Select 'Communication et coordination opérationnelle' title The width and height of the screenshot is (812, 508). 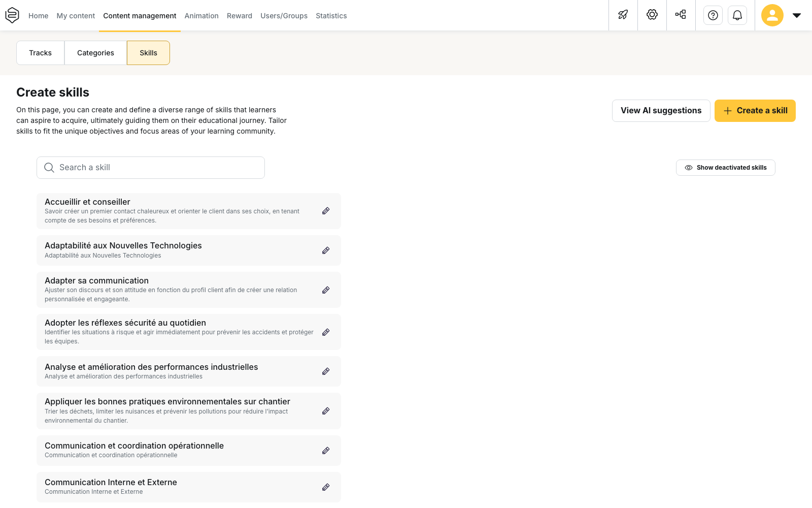click(x=134, y=446)
